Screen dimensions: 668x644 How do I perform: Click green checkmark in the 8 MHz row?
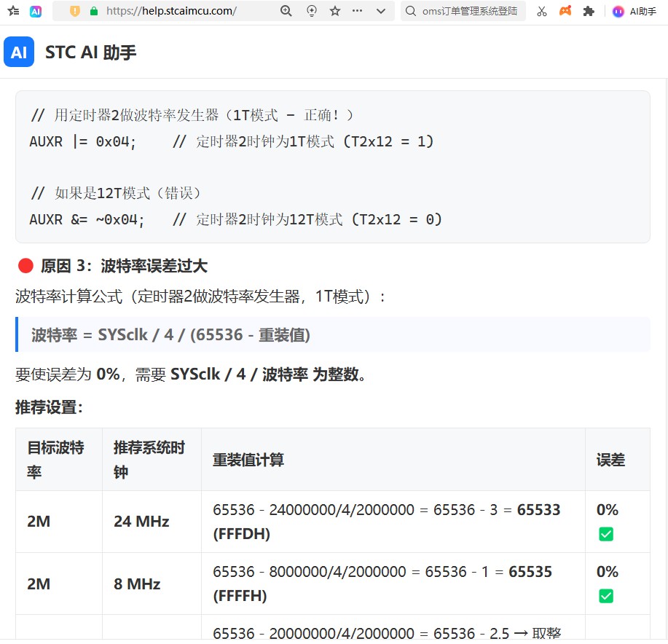[x=606, y=596]
